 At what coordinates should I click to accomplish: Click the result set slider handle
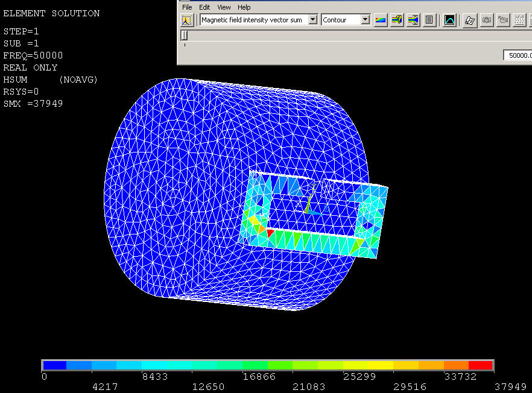(x=184, y=36)
